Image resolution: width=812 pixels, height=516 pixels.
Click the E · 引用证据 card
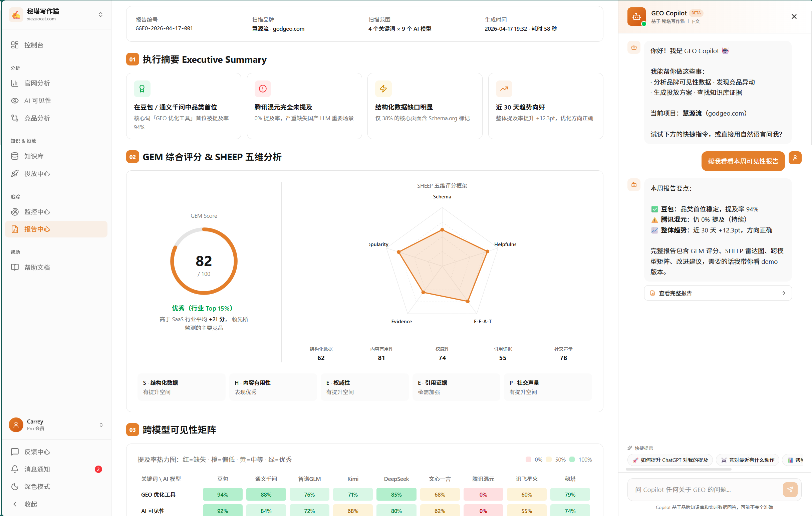pos(456,387)
